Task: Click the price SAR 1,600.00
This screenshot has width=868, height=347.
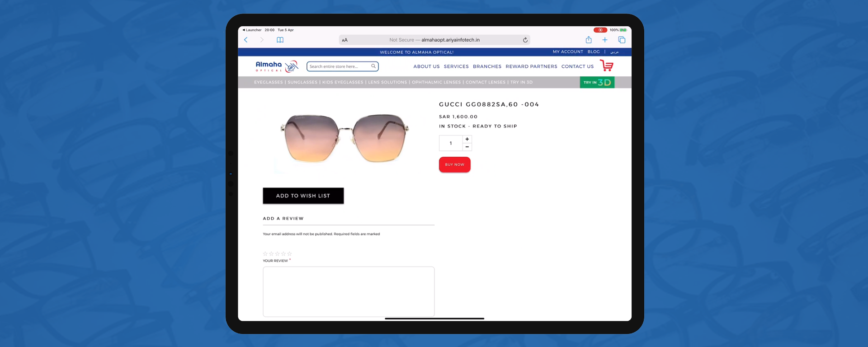Action: coord(458,117)
